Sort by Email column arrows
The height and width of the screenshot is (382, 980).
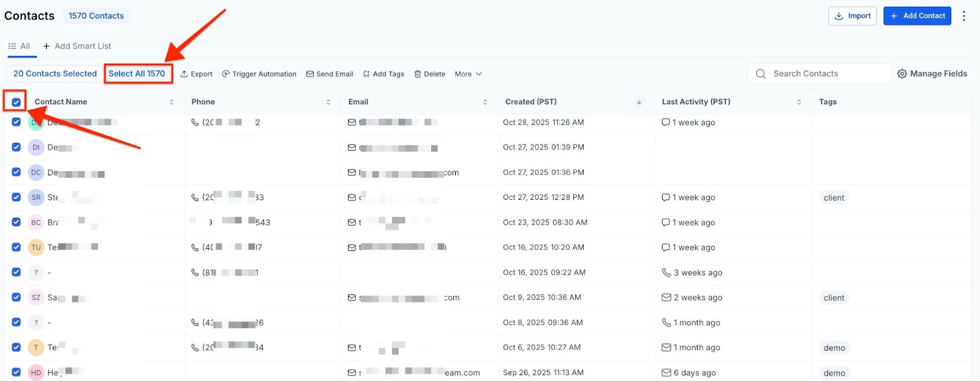tap(485, 102)
